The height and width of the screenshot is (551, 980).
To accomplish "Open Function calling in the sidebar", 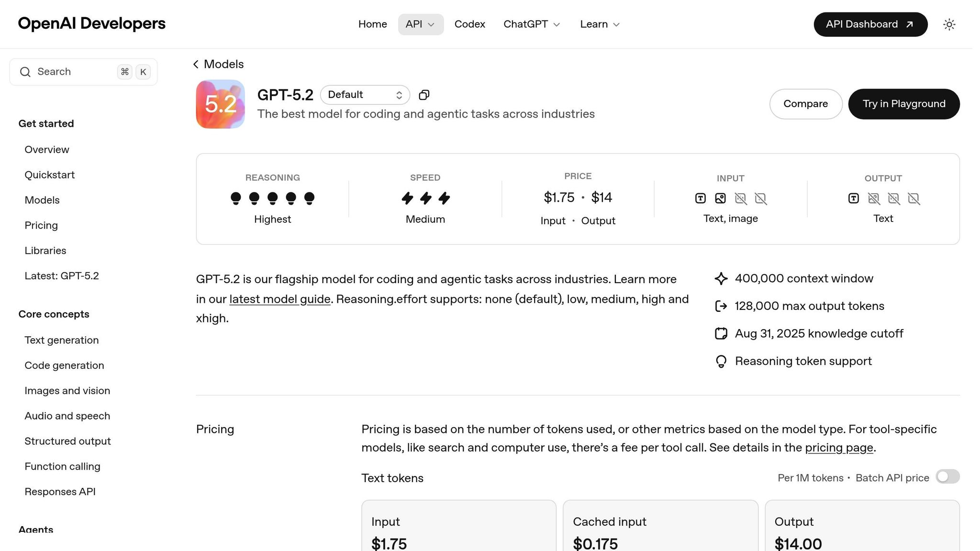I will click(62, 466).
